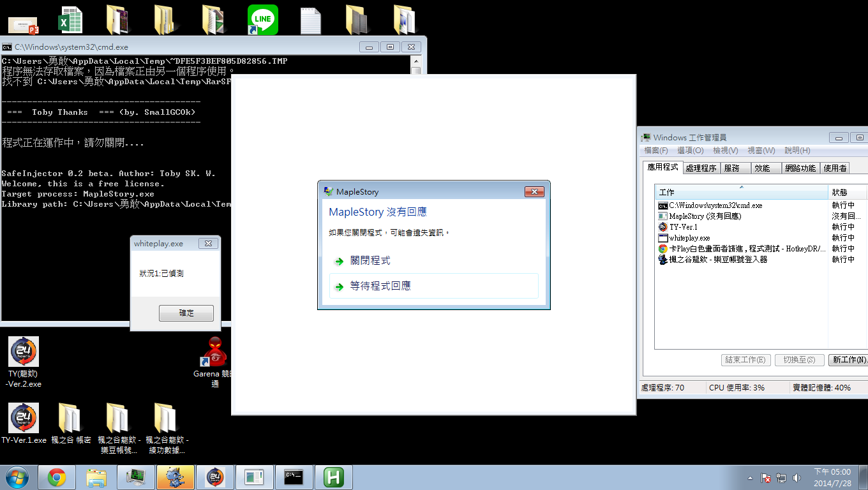Open the Action Center flag icon in the tray
Viewport: 868px width, 490px height.
pyautogui.click(x=765, y=477)
